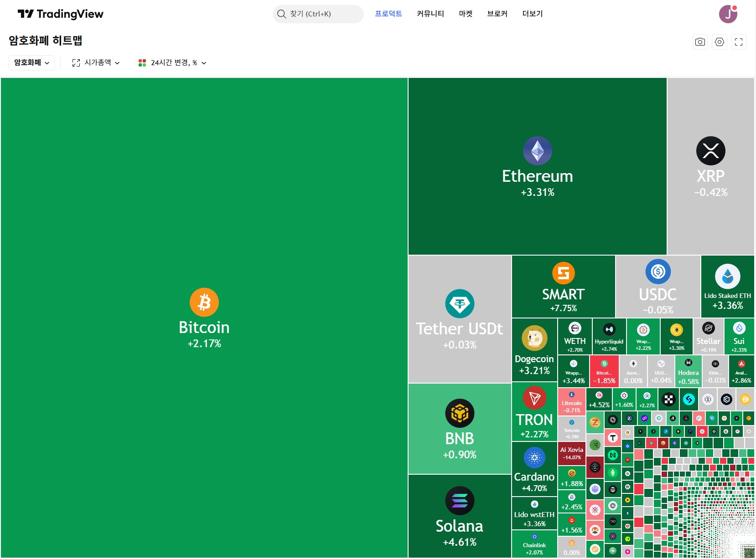756x559 pixels.
Task: Expand the 24시간 변경, % color dropdown
Action: tap(172, 62)
